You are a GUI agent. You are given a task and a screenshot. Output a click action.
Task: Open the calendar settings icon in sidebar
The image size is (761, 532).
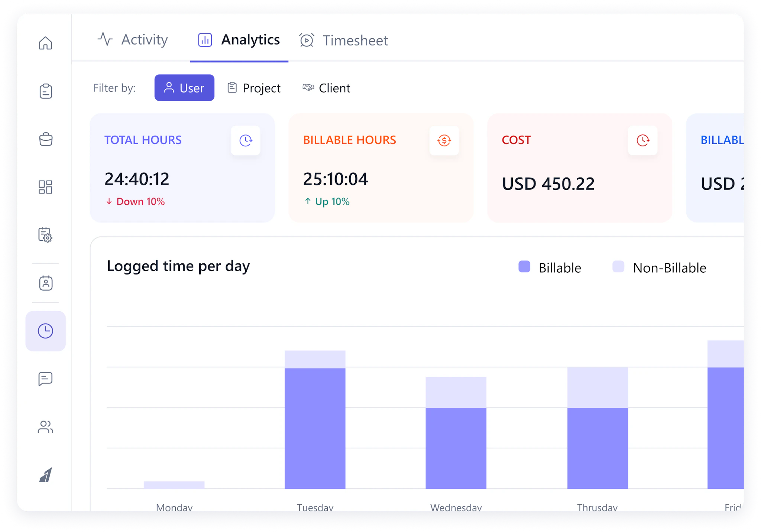coord(45,235)
